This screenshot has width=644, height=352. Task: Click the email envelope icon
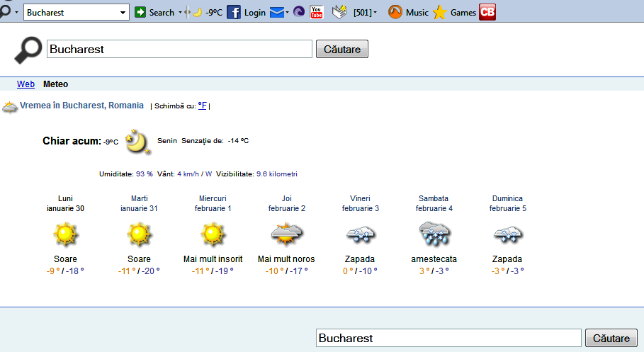[x=276, y=12]
